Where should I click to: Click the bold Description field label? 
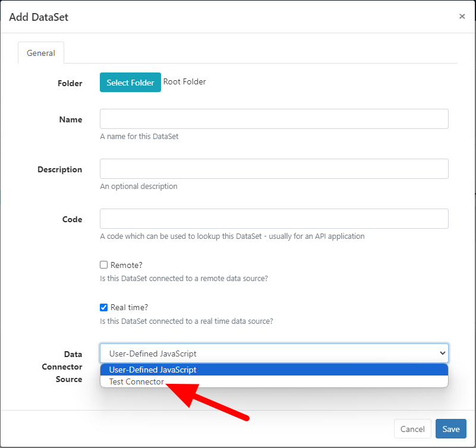click(60, 169)
